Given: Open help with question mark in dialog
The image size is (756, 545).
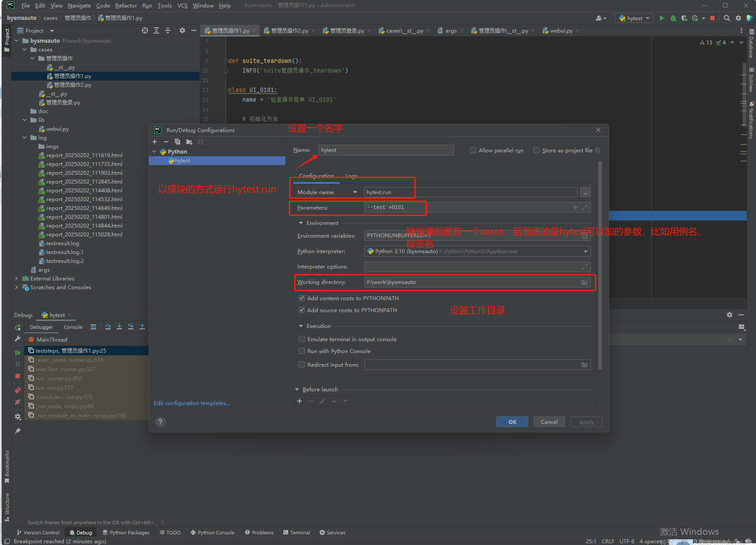Looking at the screenshot, I should pos(161,422).
